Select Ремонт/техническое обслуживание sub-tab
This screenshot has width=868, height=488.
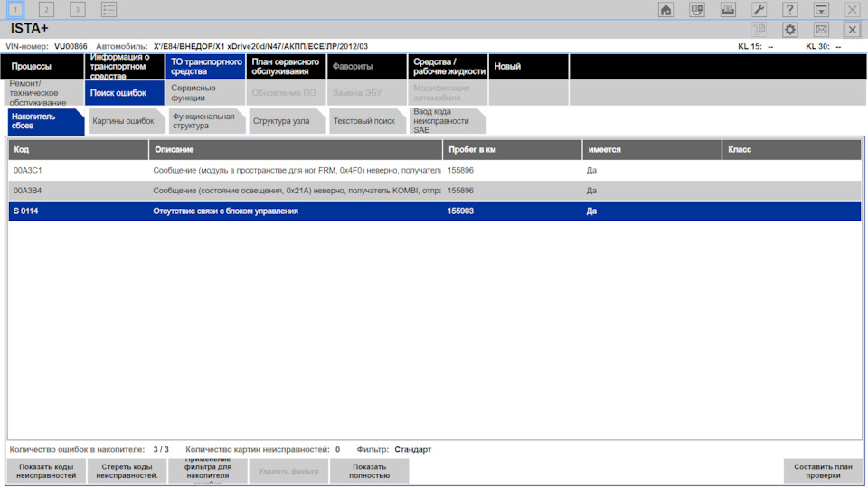tap(43, 93)
